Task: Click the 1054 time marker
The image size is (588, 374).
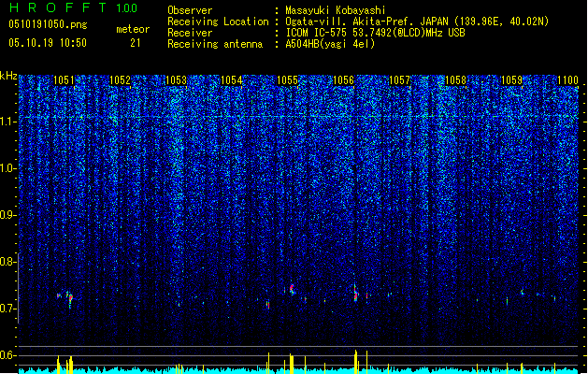Action: click(232, 80)
